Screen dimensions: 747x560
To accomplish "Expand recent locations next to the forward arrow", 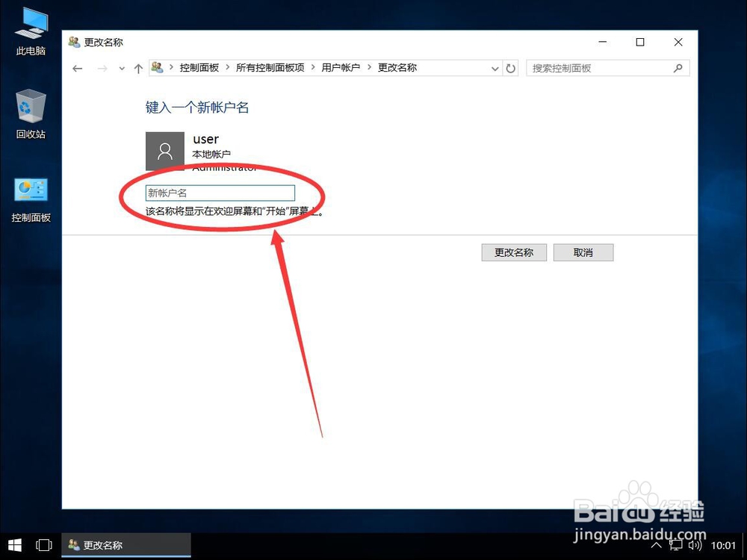I will 121,68.
